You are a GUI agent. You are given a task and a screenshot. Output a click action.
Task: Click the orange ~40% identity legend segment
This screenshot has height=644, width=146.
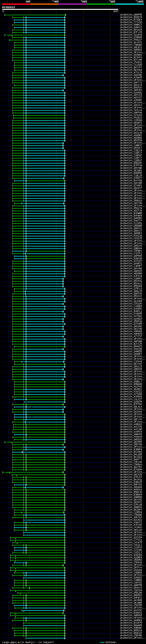45,4
